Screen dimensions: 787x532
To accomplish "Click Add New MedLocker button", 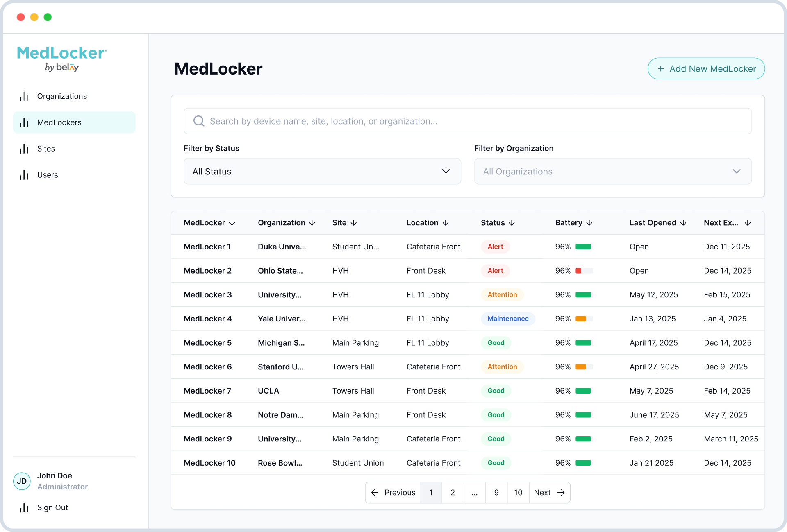I will click(706, 68).
